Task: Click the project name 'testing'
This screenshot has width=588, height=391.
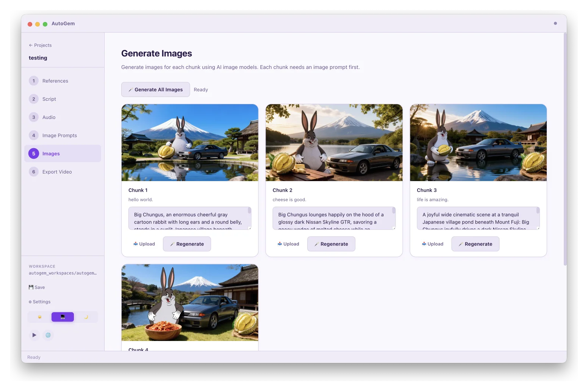Action: pyautogui.click(x=38, y=58)
